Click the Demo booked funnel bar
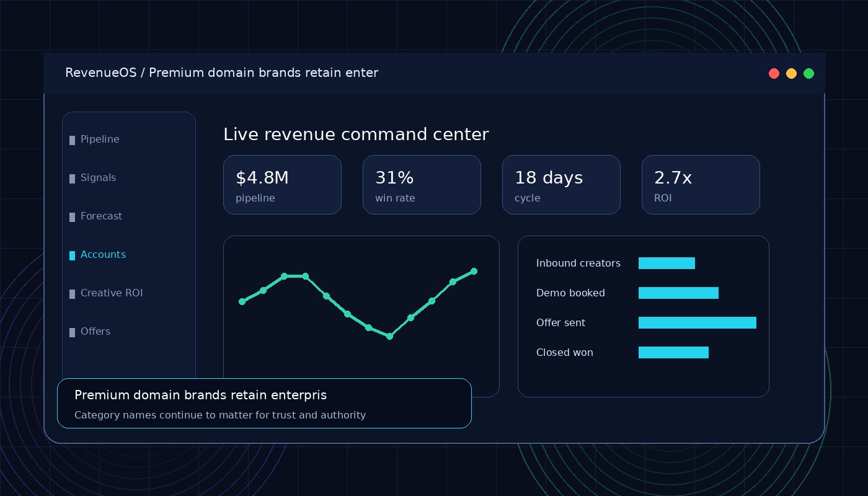 [678, 293]
